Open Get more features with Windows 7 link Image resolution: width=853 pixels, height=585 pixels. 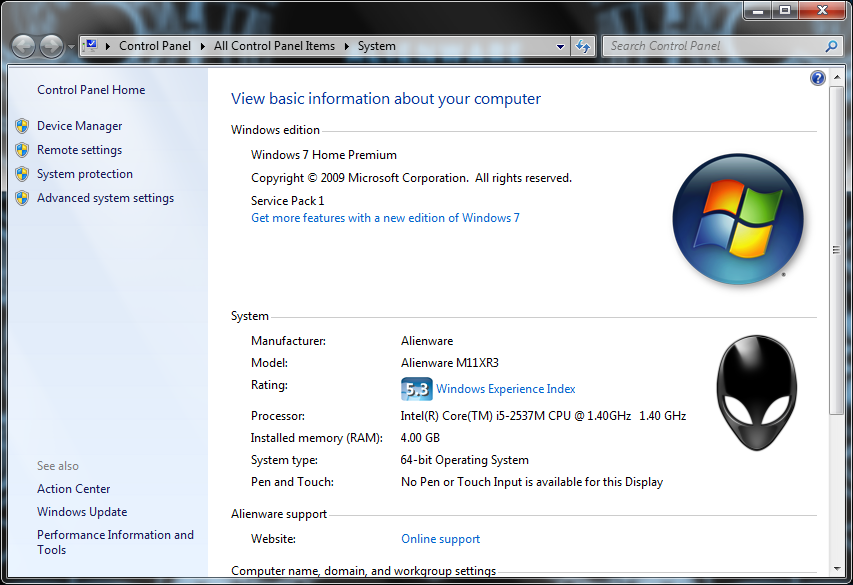click(x=385, y=217)
